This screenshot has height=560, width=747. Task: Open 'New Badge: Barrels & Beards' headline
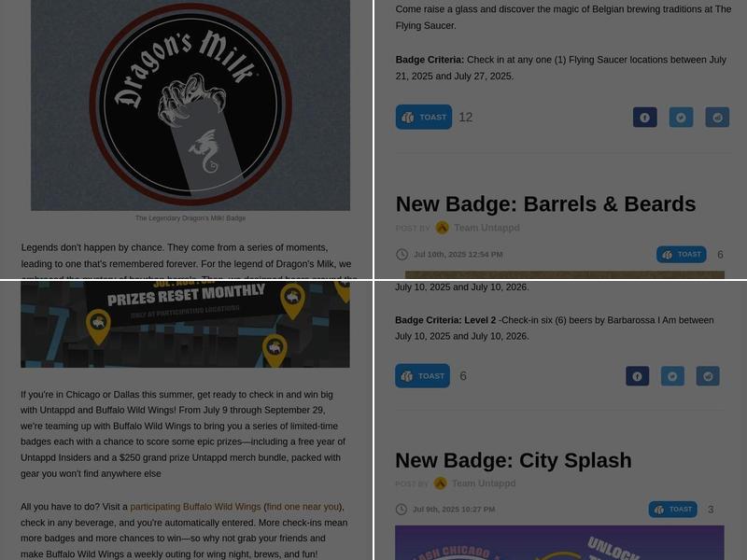pyautogui.click(x=545, y=203)
